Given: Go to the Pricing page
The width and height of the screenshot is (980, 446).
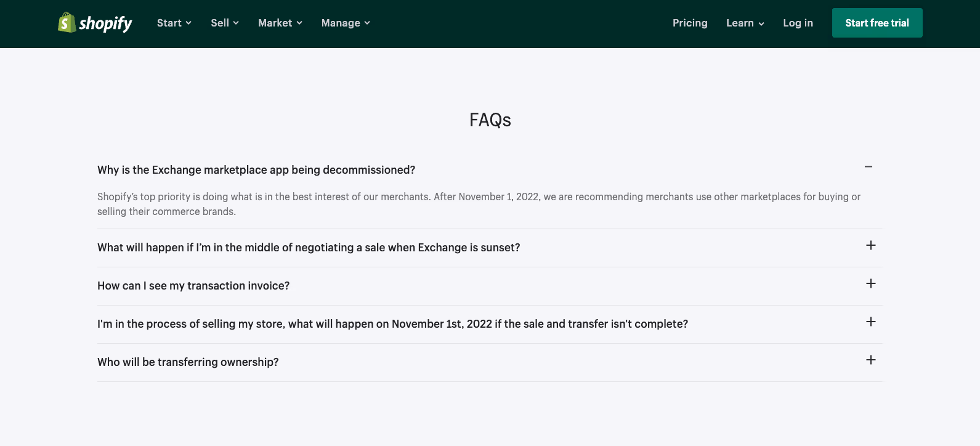Looking at the screenshot, I should click(690, 23).
